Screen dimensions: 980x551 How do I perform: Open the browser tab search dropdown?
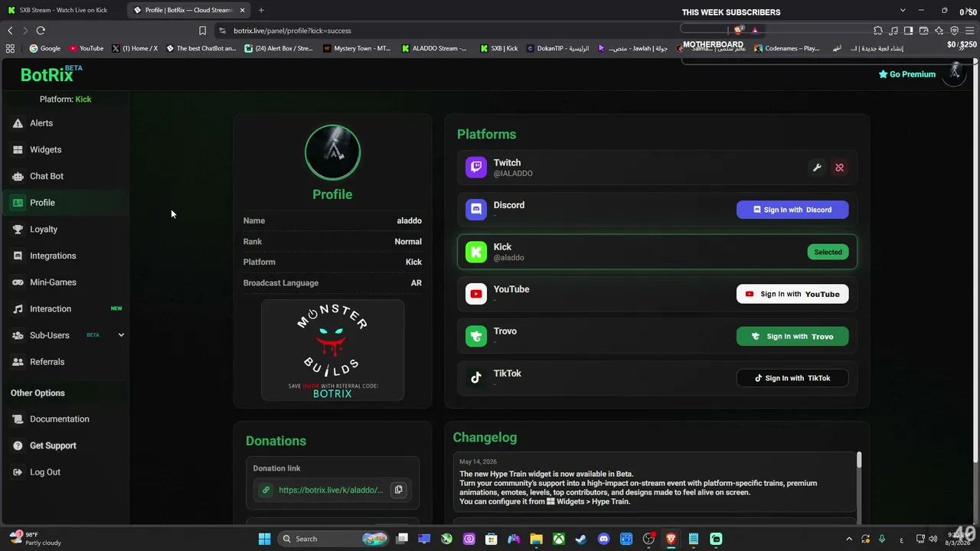point(903,10)
